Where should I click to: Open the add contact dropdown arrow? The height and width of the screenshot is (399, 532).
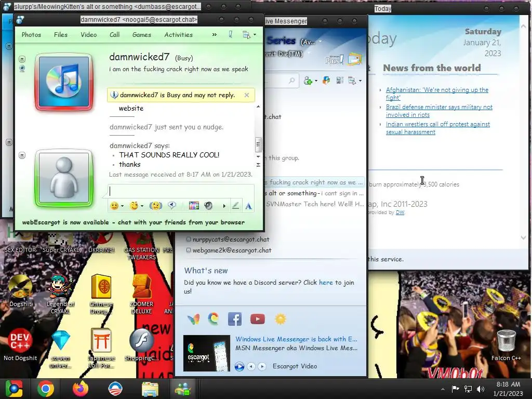(316, 81)
